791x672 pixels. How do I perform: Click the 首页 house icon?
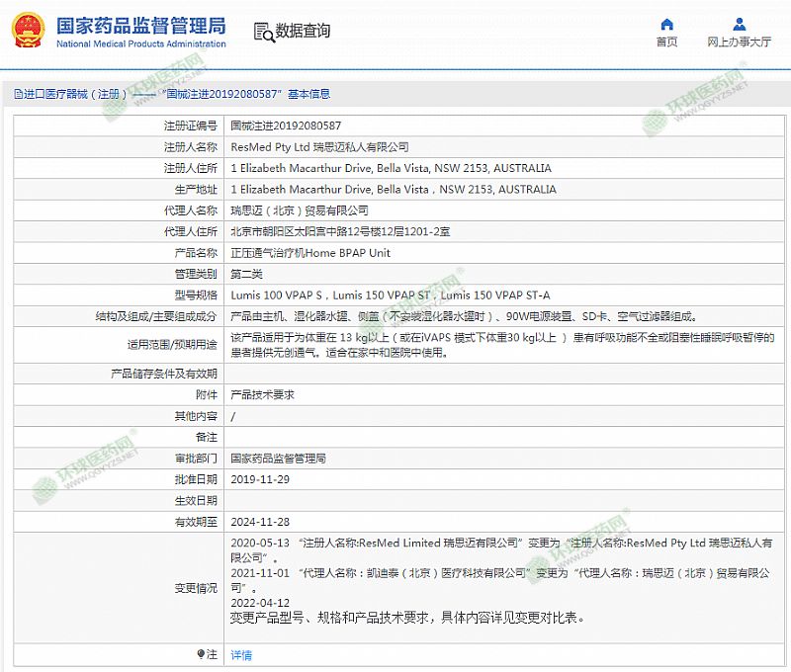pos(666,24)
